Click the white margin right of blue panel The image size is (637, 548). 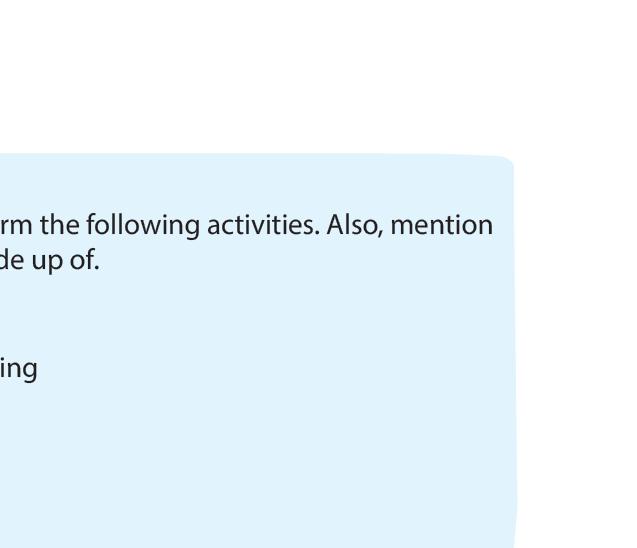577,349
